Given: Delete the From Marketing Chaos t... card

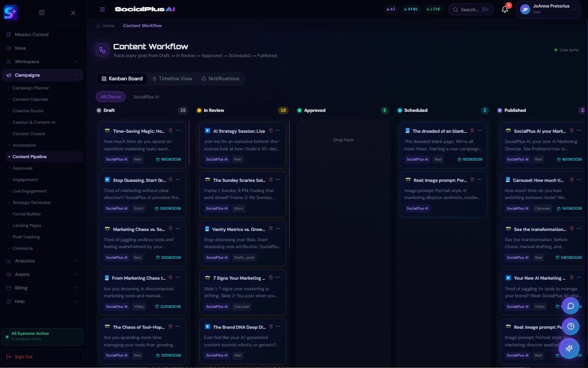Looking at the screenshot, I should click(171, 278).
